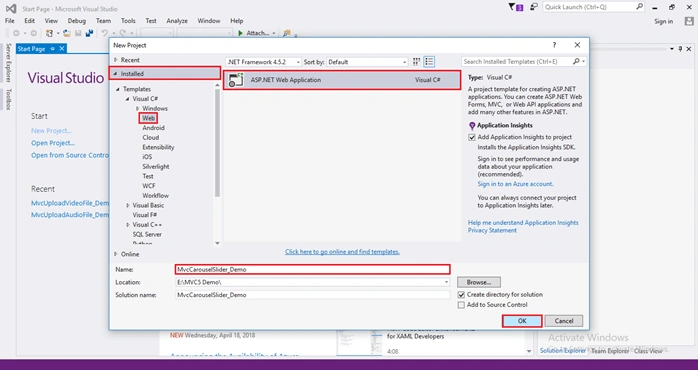698x370 pixels.
Task: Click the navigate forward toolbar icon
Action: point(34,33)
